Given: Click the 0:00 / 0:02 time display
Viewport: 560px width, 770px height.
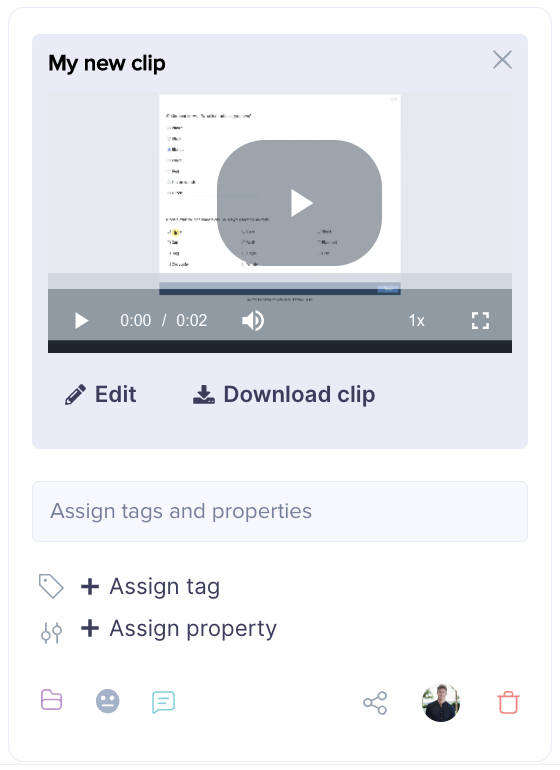Looking at the screenshot, I should [164, 321].
